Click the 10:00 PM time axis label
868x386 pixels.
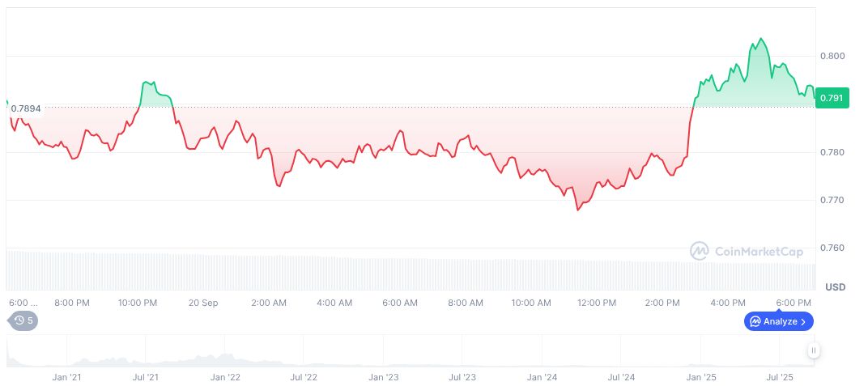138,303
